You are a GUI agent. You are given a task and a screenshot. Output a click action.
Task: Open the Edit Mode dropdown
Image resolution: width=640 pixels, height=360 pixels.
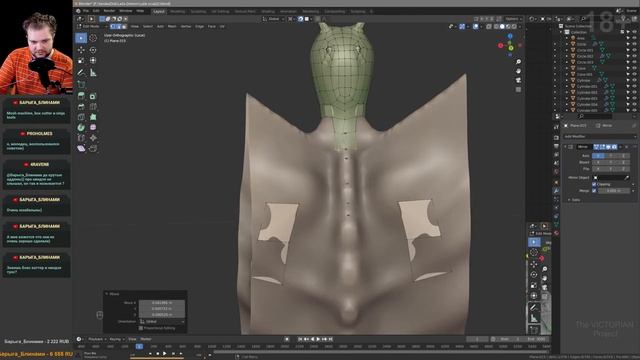click(92, 27)
